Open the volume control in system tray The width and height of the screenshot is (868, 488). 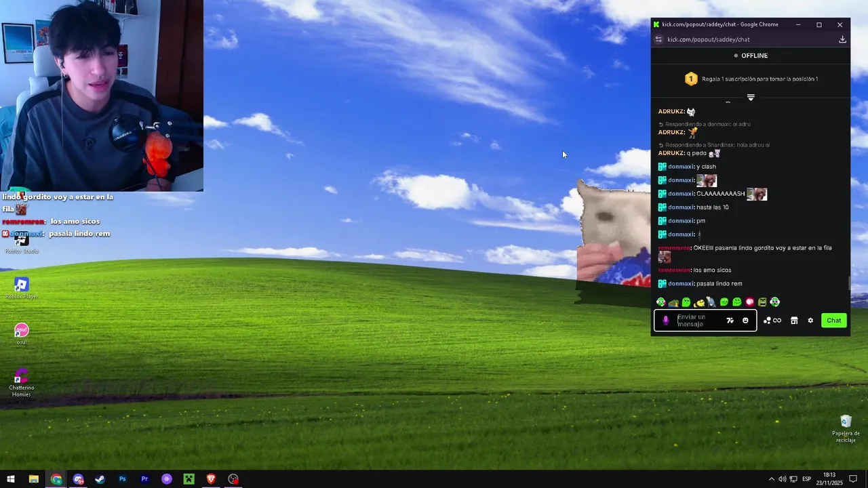click(782, 479)
